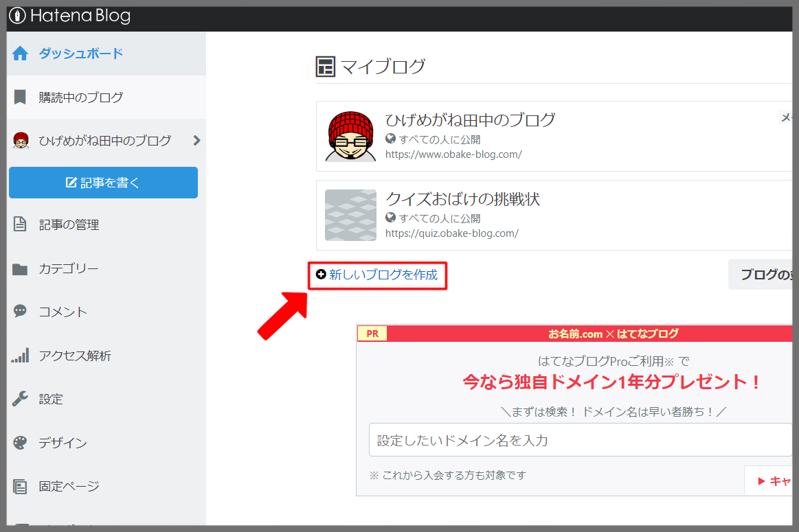Click globe icon under ひげめがね田中のブログ
The image size is (799, 532).
click(x=390, y=139)
